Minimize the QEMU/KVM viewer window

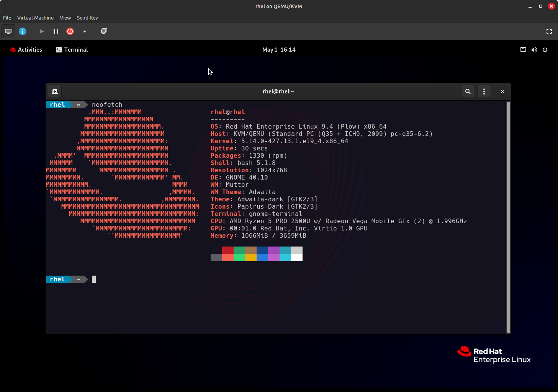click(530, 6)
